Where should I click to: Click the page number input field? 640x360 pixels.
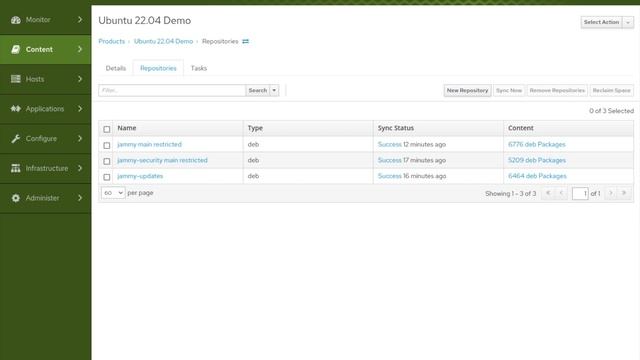pos(580,193)
